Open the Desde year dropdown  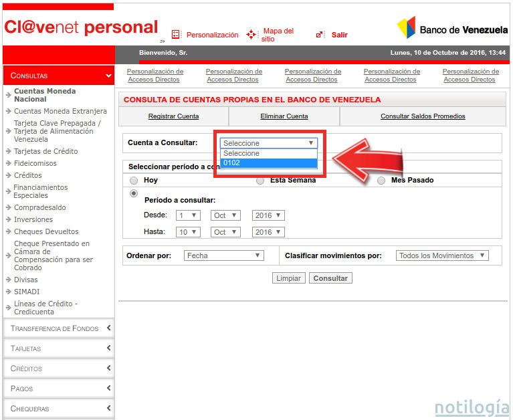coord(268,215)
